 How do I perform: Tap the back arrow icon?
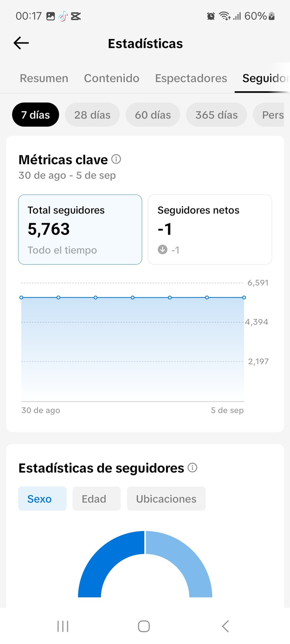[x=21, y=43]
